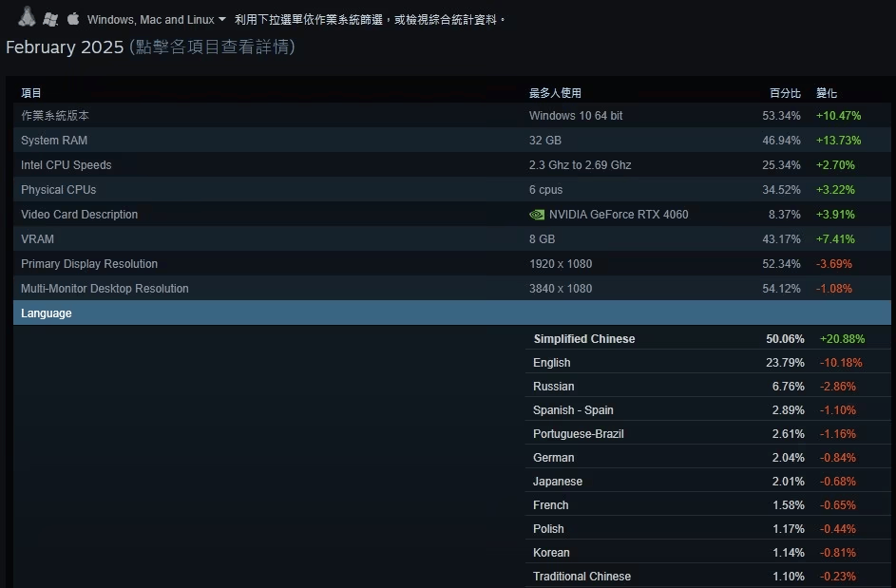Viewport: 896px width, 588px height.
Task: Show Primary Display Resolution details
Action: pos(89,264)
